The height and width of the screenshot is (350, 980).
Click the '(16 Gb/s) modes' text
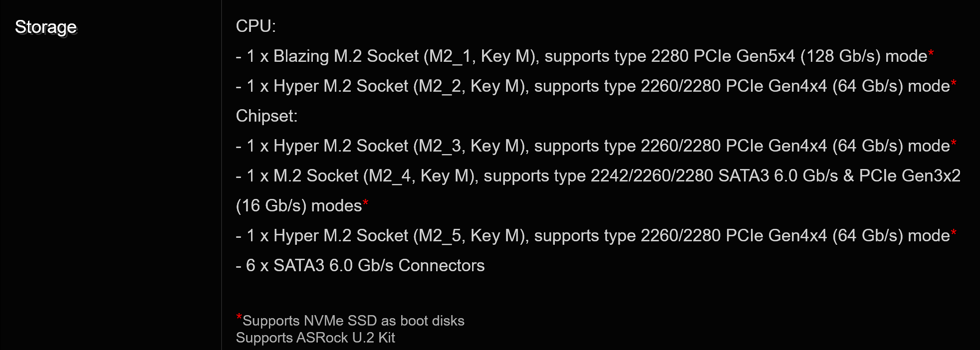(x=298, y=206)
